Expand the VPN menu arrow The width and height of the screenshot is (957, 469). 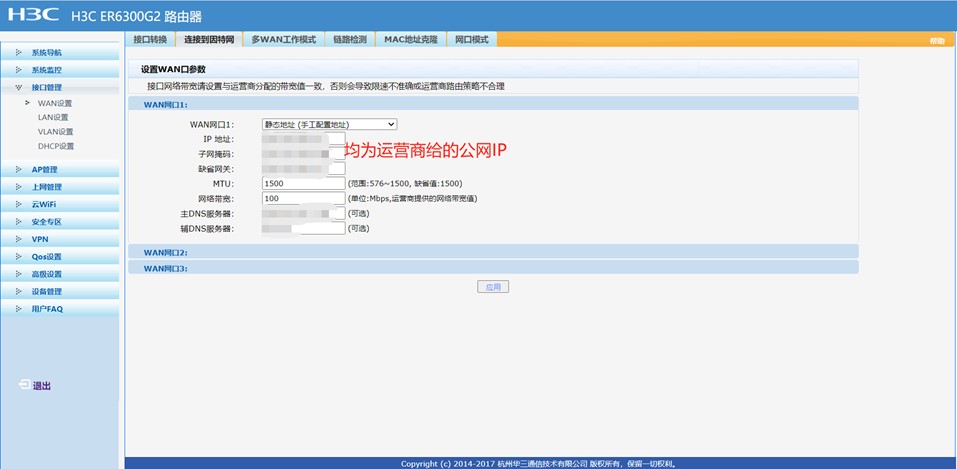[18, 239]
